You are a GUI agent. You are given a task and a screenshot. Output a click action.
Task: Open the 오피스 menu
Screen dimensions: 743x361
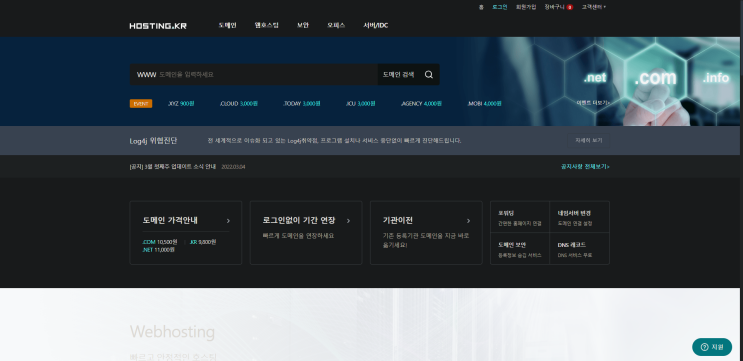click(x=336, y=25)
